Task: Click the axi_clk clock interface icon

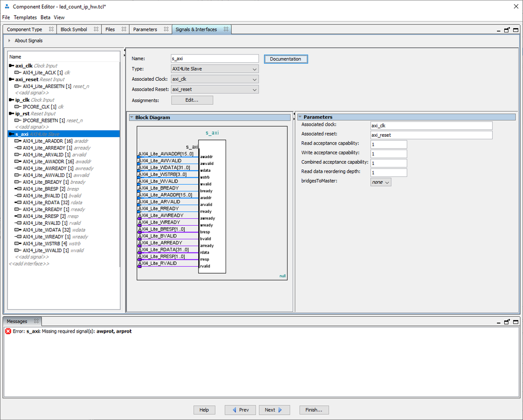Action: 12,66
